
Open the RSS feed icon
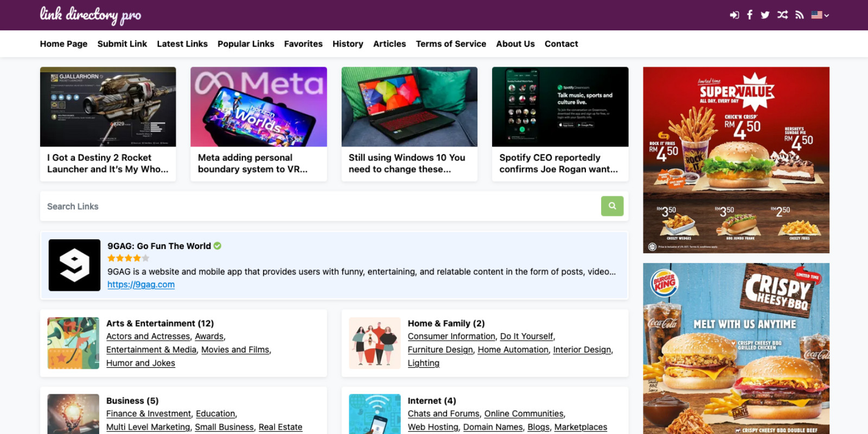799,15
